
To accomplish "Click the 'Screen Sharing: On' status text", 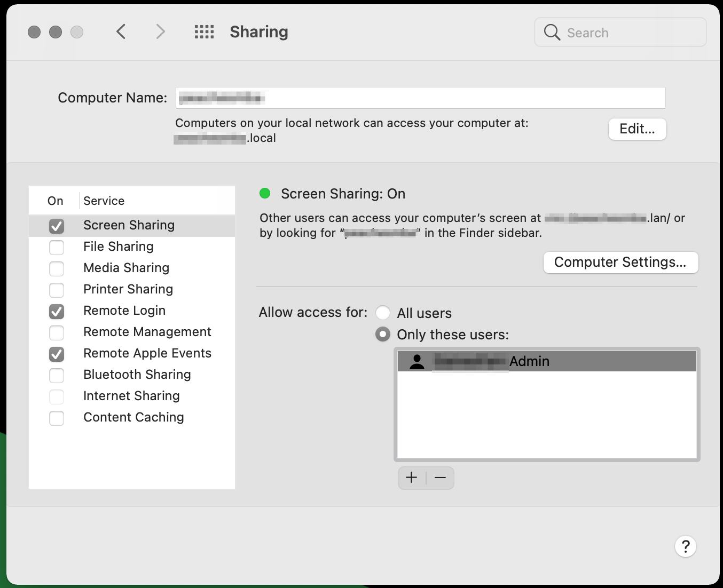I will [343, 194].
